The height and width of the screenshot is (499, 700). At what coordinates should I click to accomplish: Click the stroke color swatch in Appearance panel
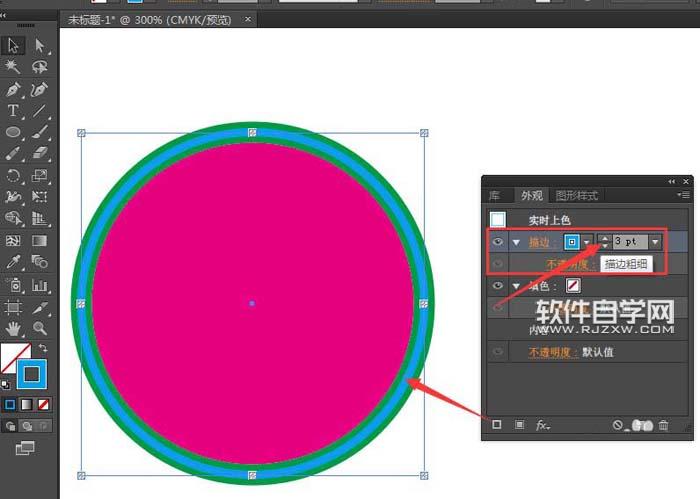pyautogui.click(x=572, y=241)
